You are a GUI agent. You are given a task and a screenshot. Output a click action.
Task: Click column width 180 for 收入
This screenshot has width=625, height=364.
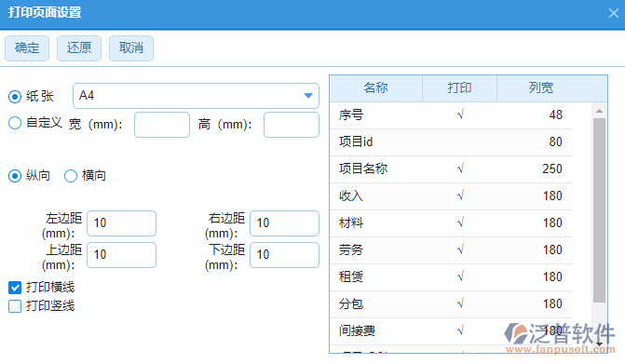tap(552, 195)
